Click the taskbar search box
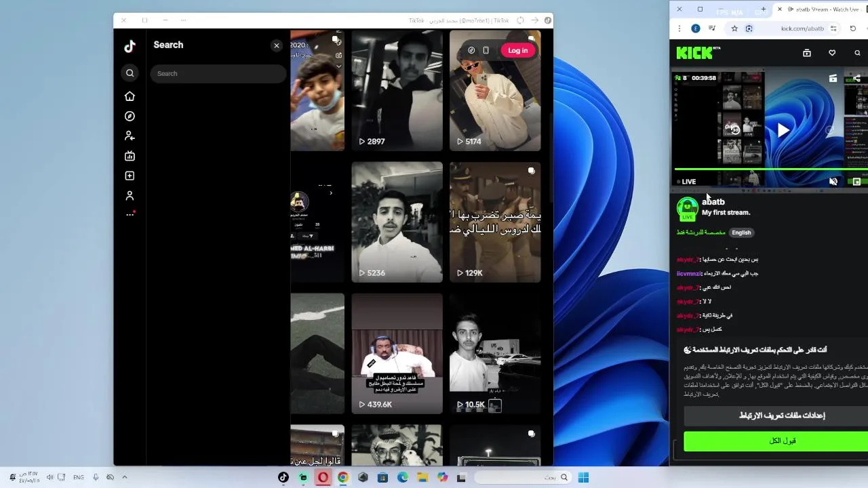 523,477
